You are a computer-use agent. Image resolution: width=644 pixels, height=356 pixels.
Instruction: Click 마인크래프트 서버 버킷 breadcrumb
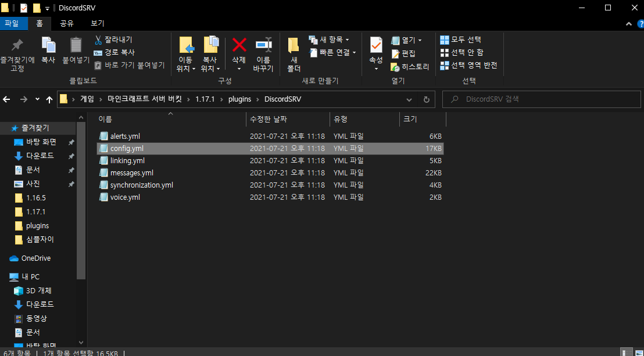click(144, 99)
